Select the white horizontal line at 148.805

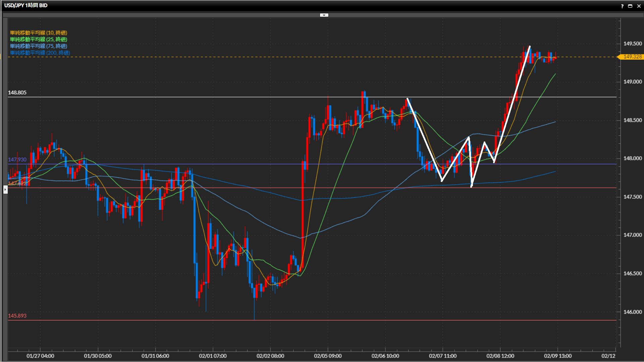[x=201, y=97]
